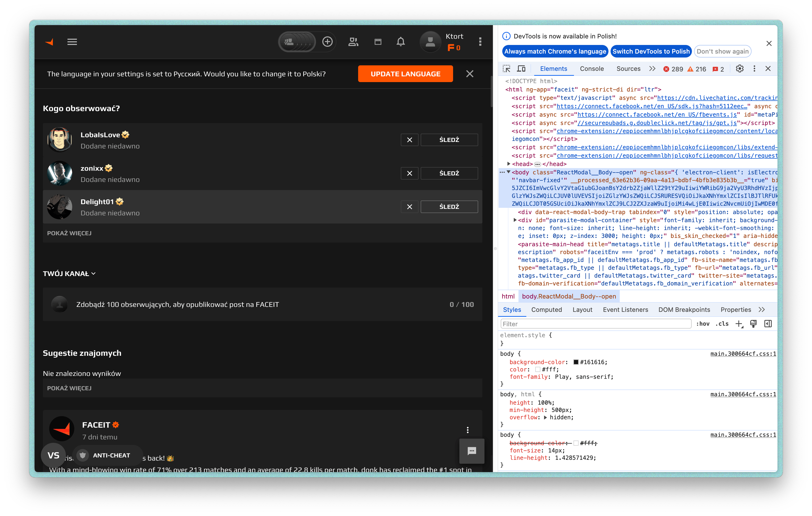Image resolution: width=812 pixels, height=516 pixels.
Task: Click body.ReactModal__Body--open breadcrumb
Action: (569, 296)
